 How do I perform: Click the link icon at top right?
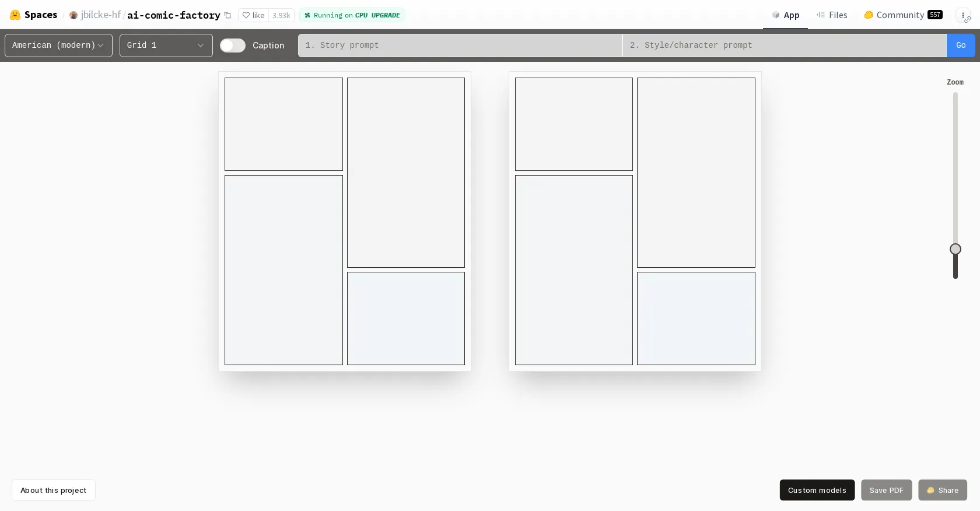coord(968,20)
